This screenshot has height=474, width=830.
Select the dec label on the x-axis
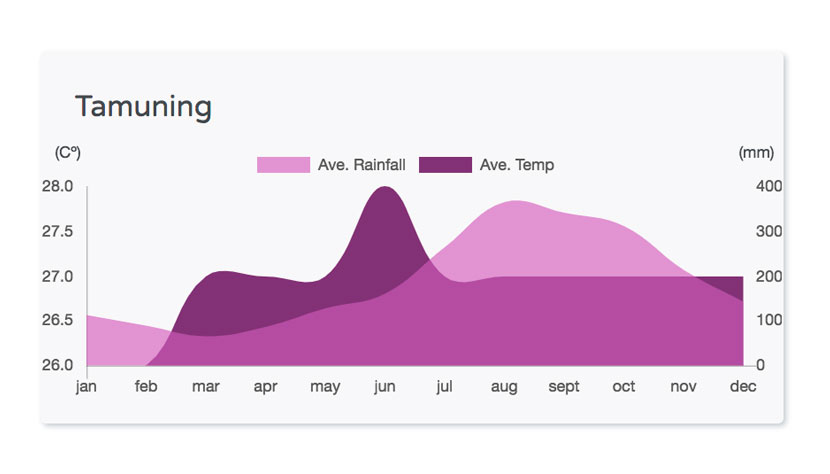[743, 386]
